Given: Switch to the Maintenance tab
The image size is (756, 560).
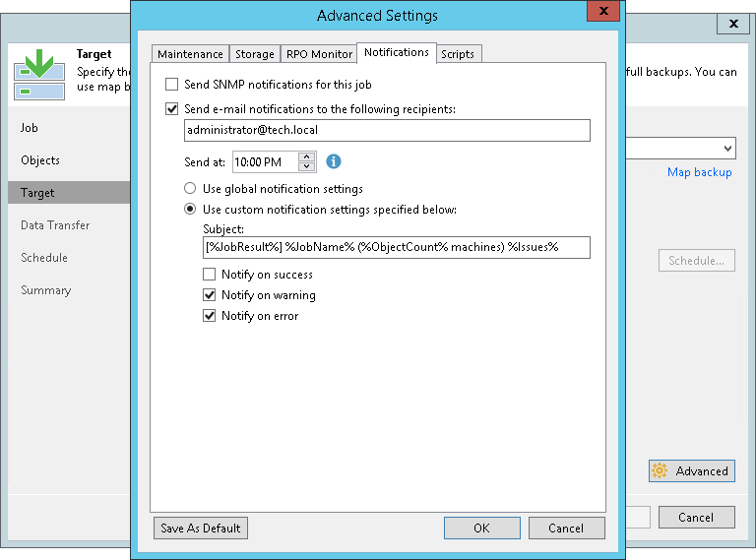Looking at the screenshot, I should [x=191, y=54].
